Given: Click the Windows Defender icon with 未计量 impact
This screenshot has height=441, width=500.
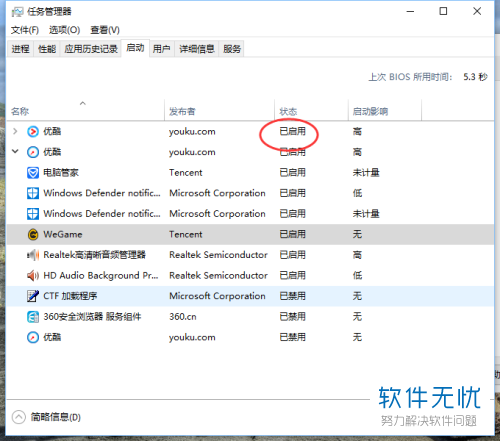Looking at the screenshot, I should (x=33, y=214).
